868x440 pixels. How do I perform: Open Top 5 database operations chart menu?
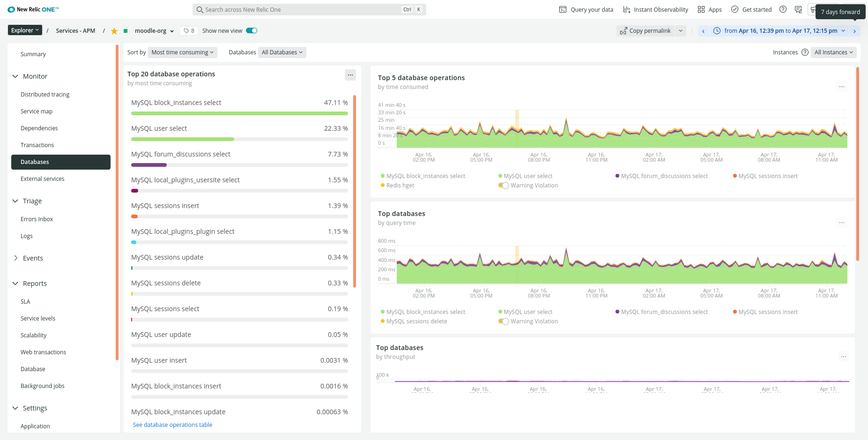pos(842,87)
